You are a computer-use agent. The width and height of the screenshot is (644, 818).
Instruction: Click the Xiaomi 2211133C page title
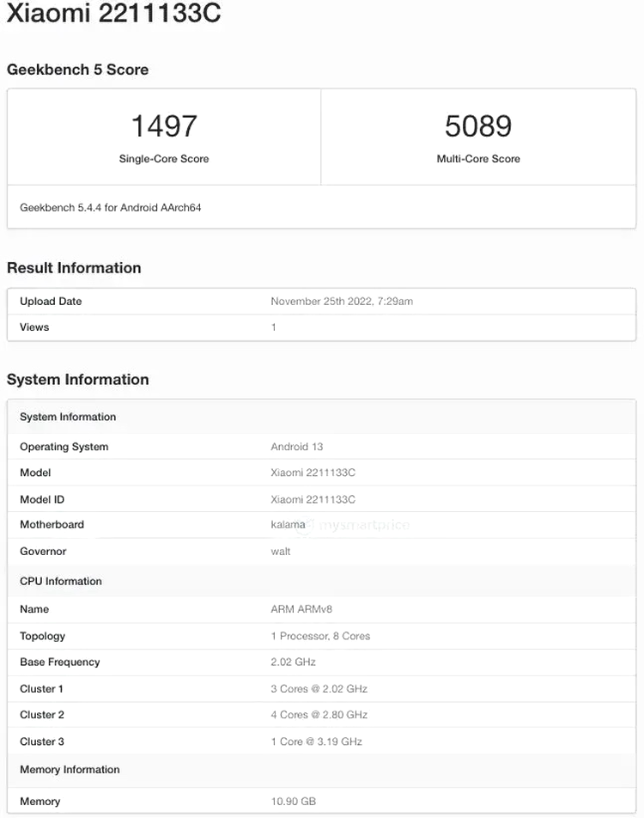[113, 15]
